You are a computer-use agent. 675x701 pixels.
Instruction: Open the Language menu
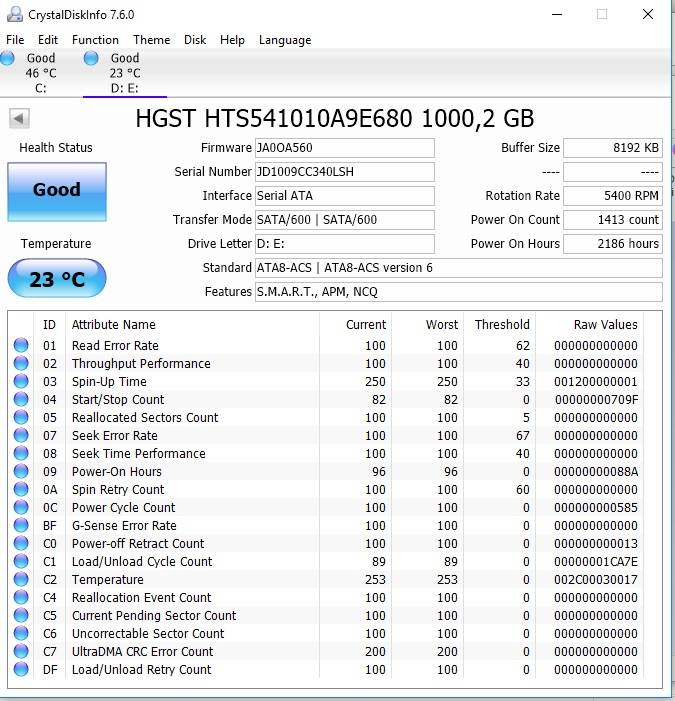click(x=284, y=40)
